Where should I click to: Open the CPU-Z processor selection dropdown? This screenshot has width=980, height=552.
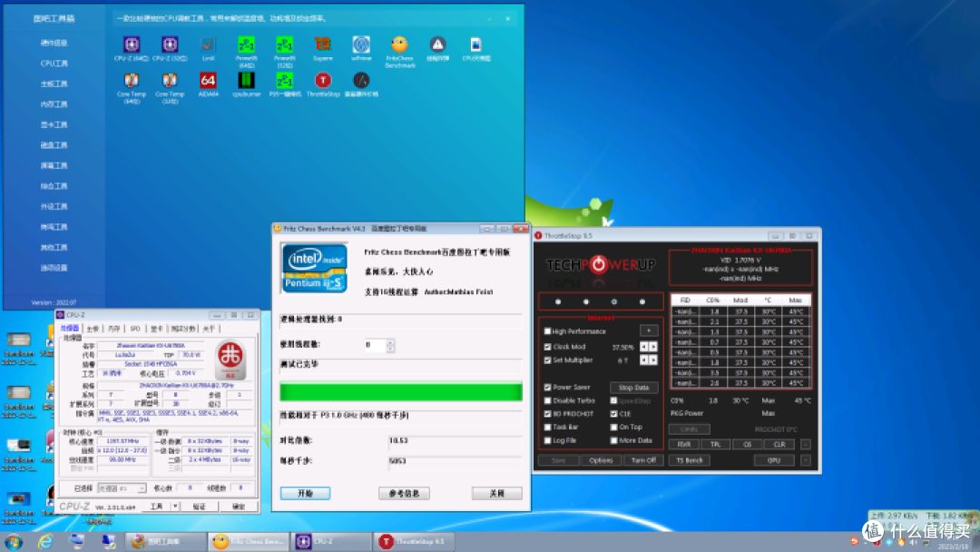(x=122, y=488)
